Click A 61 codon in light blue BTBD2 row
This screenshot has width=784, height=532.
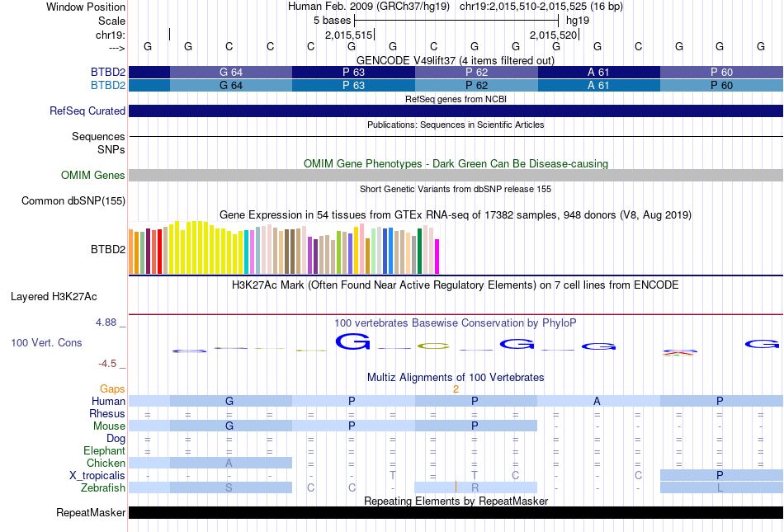coord(599,86)
